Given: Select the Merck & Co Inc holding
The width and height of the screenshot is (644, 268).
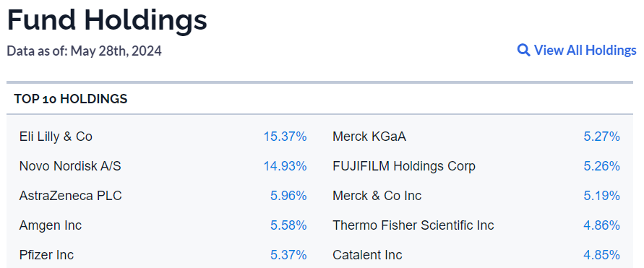Looking at the screenshot, I should pos(377,196).
